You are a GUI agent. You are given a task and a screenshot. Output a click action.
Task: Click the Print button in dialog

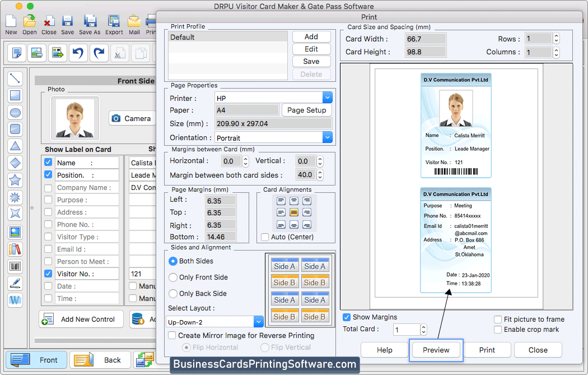[487, 350]
